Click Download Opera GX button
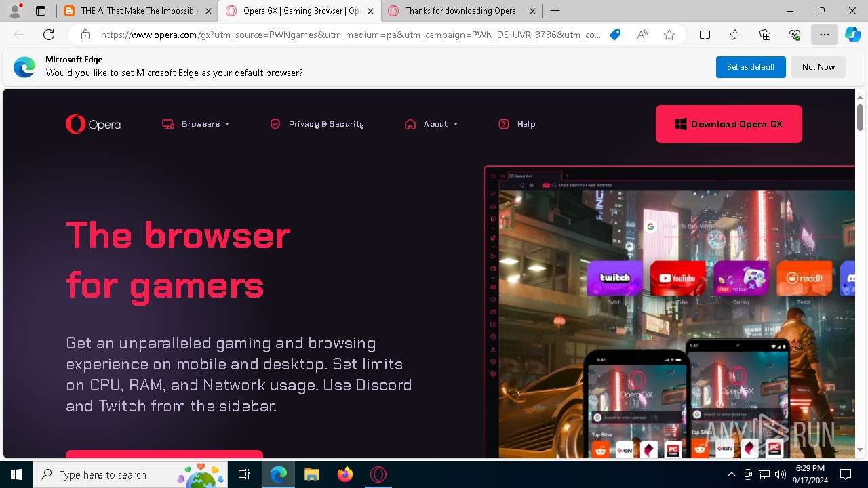The width and height of the screenshot is (868, 488). (729, 124)
